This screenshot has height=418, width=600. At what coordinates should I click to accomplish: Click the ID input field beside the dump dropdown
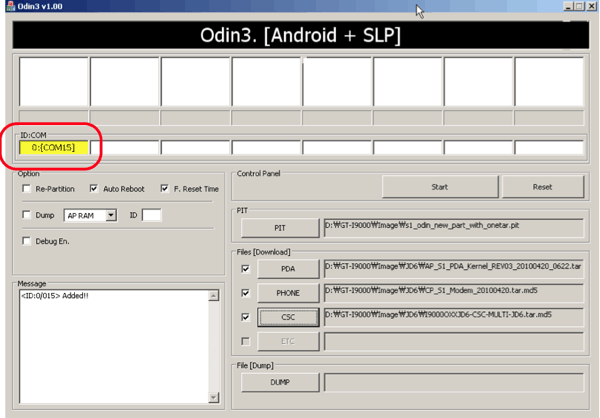pyautogui.click(x=151, y=214)
